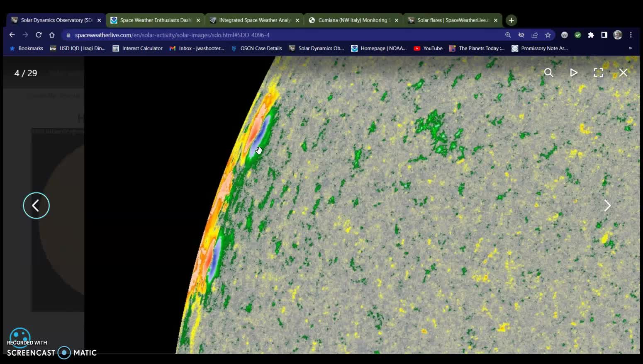643x364 pixels.
Task: Open the Homepage | NOAA bookmark
Action: tap(379, 49)
